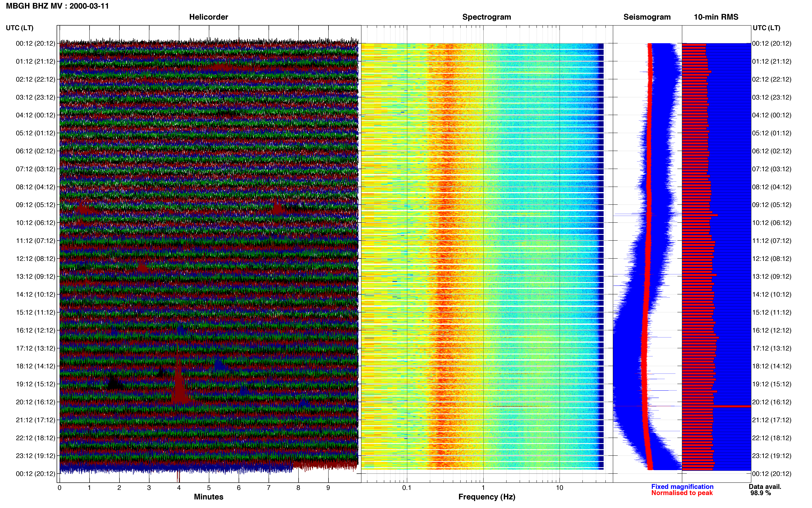Click minute tick label 0
Image resolution: width=812 pixels, height=508 pixels.
(x=59, y=488)
